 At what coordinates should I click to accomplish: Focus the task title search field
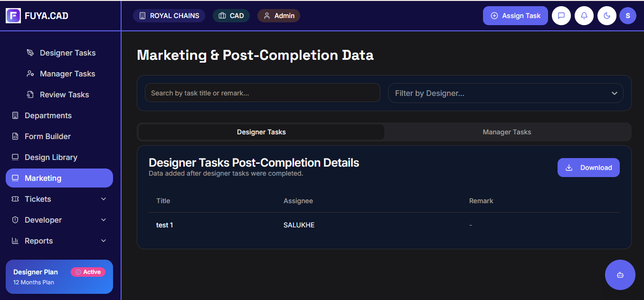pos(262,93)
